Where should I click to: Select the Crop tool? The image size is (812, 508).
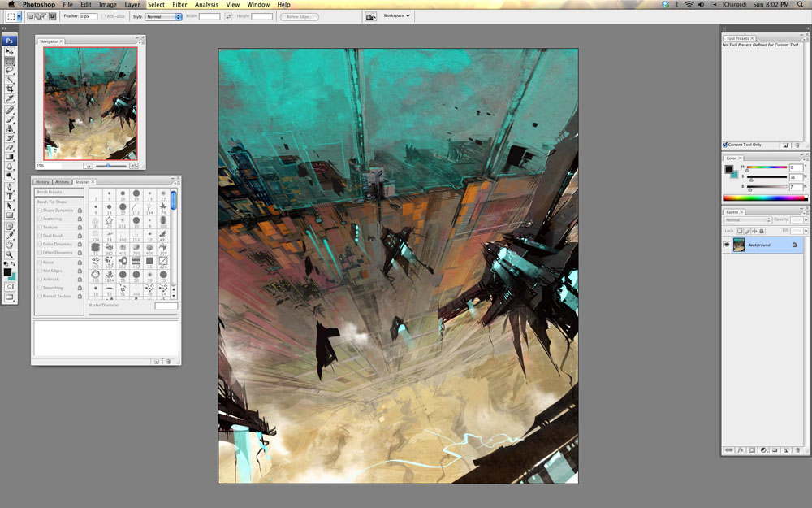pos(9,89)
